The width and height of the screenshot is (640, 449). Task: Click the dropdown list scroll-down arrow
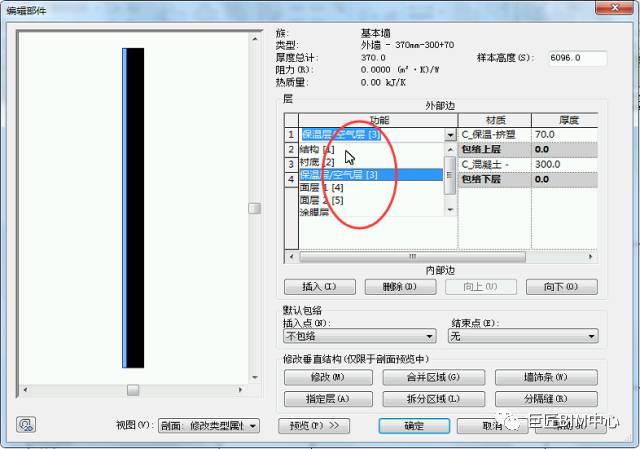[450, 210]
